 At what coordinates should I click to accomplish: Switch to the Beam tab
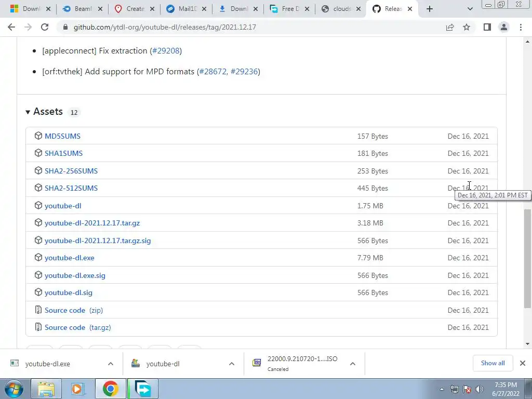[82, 9]
